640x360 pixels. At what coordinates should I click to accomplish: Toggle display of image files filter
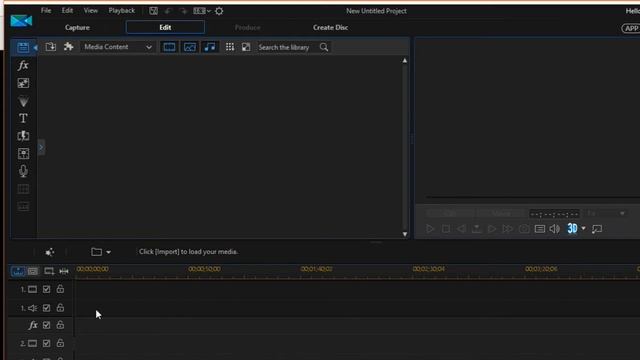click(190, 47)
